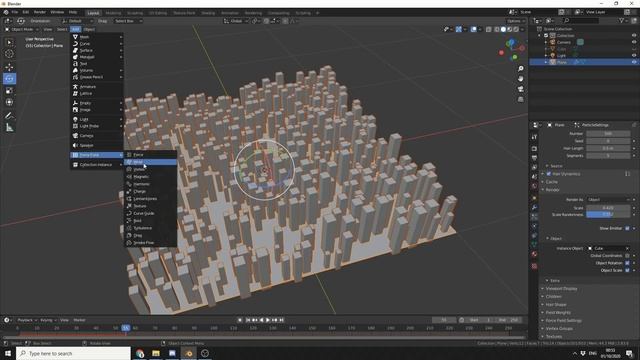Open the Physics properties tab icon
The image size is (640, 360).
coord(534,226)
